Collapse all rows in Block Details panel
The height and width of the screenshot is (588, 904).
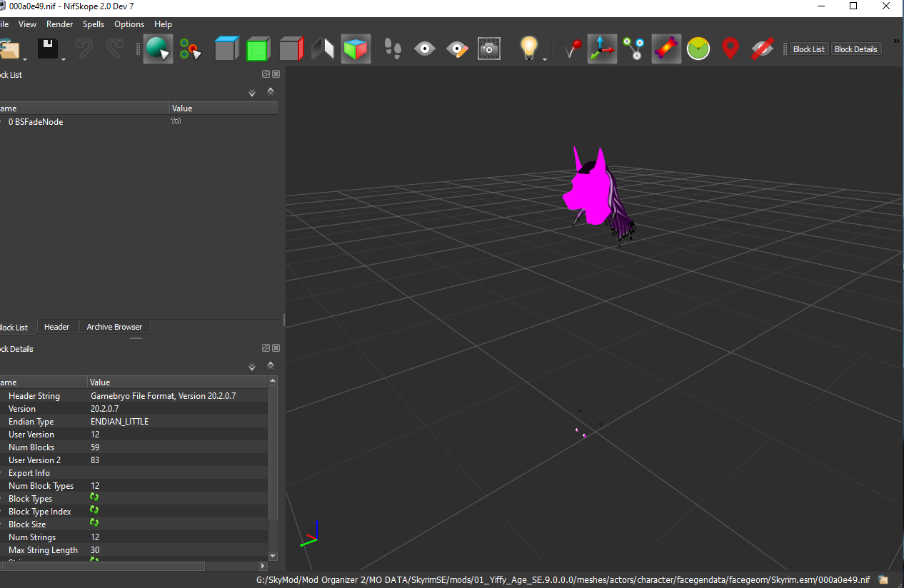tap(271, 365)
